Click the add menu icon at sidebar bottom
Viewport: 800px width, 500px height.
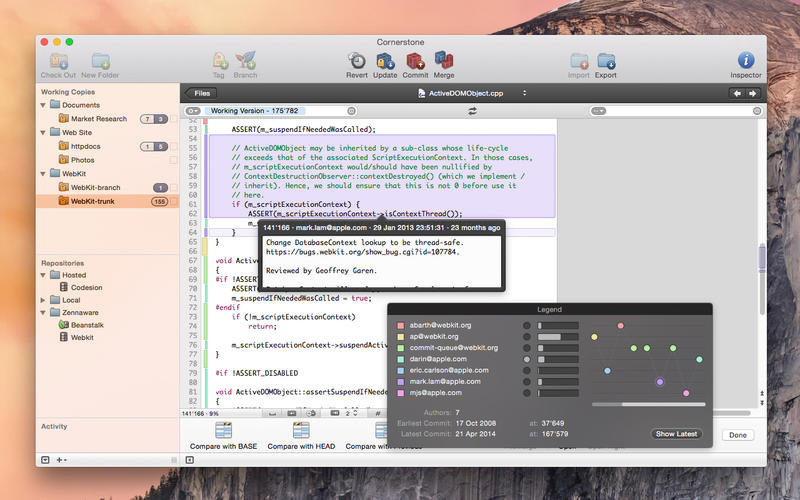(61, 460)
